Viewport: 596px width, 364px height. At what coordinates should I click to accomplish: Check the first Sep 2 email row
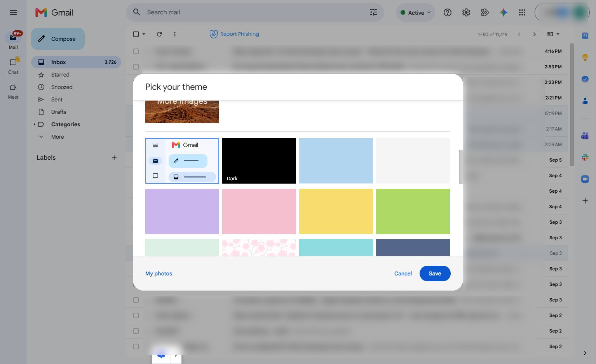(x=136, y=315)
